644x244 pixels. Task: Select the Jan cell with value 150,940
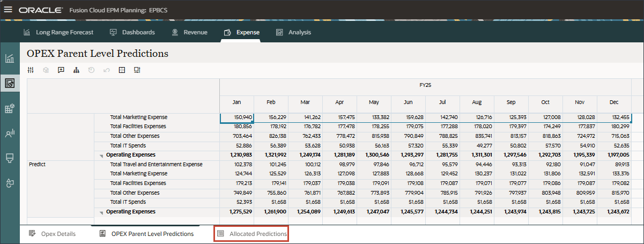[x=236, y=117]
